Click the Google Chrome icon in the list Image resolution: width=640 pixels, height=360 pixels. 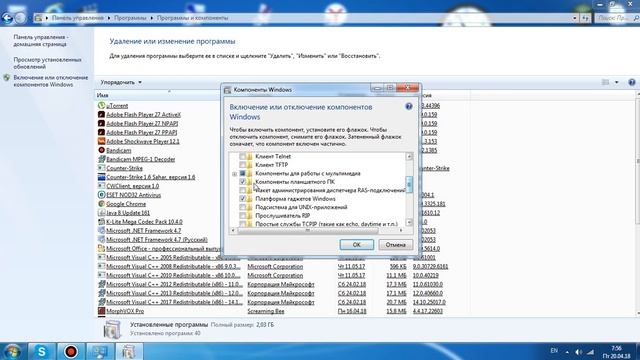[101, 204]
